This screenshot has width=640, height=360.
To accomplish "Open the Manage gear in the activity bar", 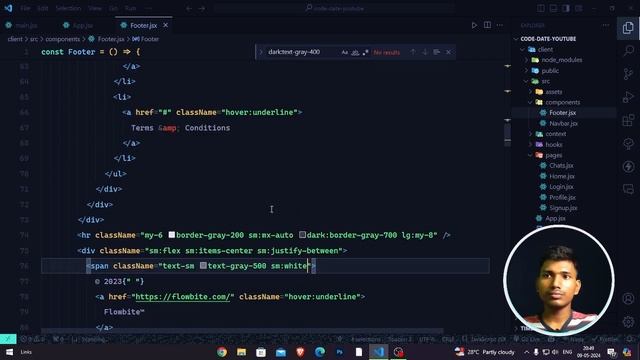I will [628, 322].
